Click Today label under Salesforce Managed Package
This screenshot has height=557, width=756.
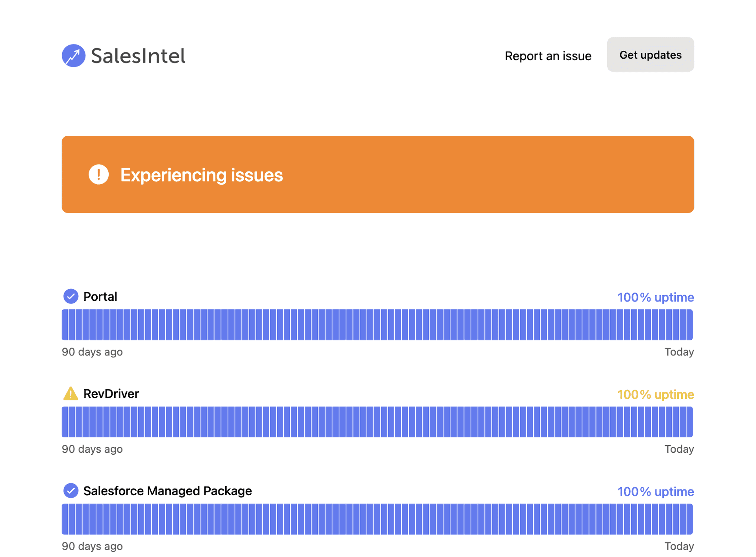(x=679, y=546)
